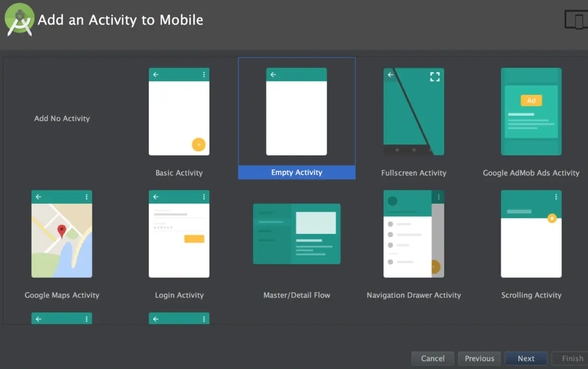Click the back arrow in Fullscreen Activity preview
Image resolution: width=588 pixels, height=369 pixels.
click(x=390, y=75)
